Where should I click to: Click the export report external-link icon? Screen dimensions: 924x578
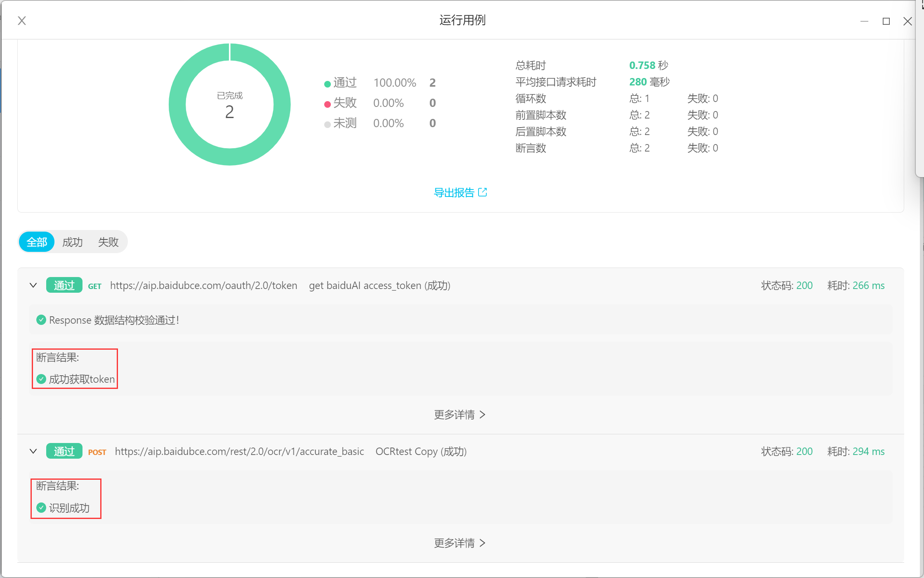pos(483,192)
